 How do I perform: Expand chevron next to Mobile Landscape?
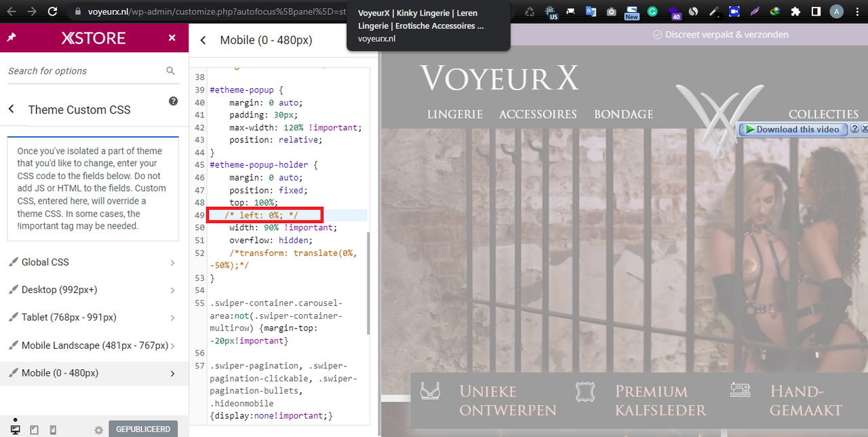(x=173, y=345)
